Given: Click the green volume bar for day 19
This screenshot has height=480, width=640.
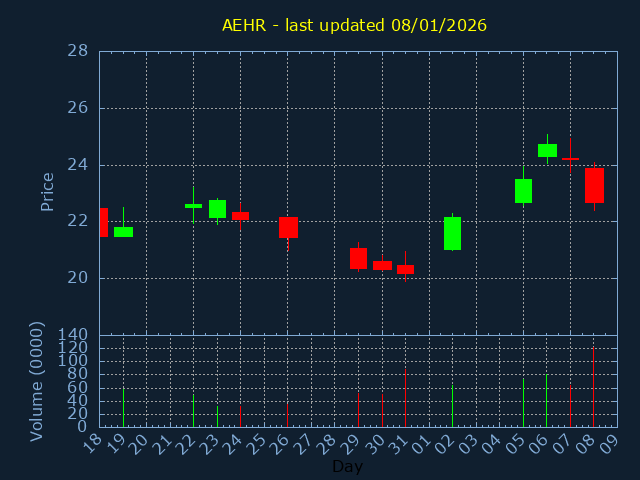Looking at the screenshot, I should 123,407.
